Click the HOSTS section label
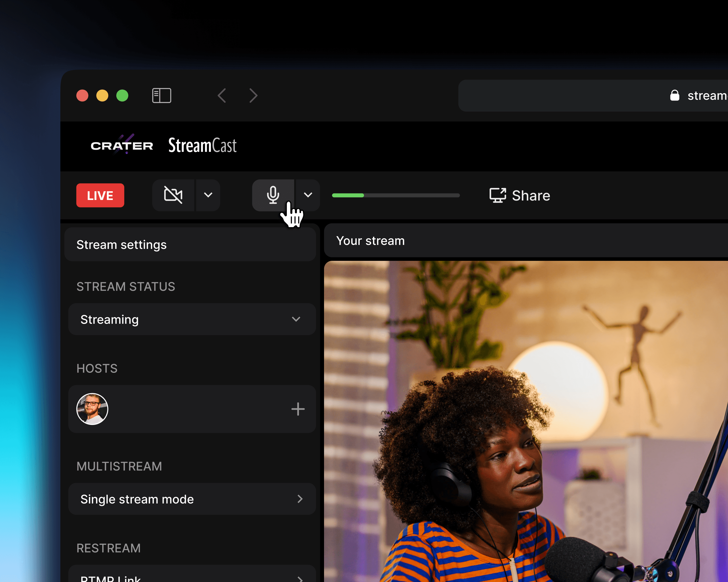Image resolution: width=728 pixels, height=582 pixels. coord(97,368)
